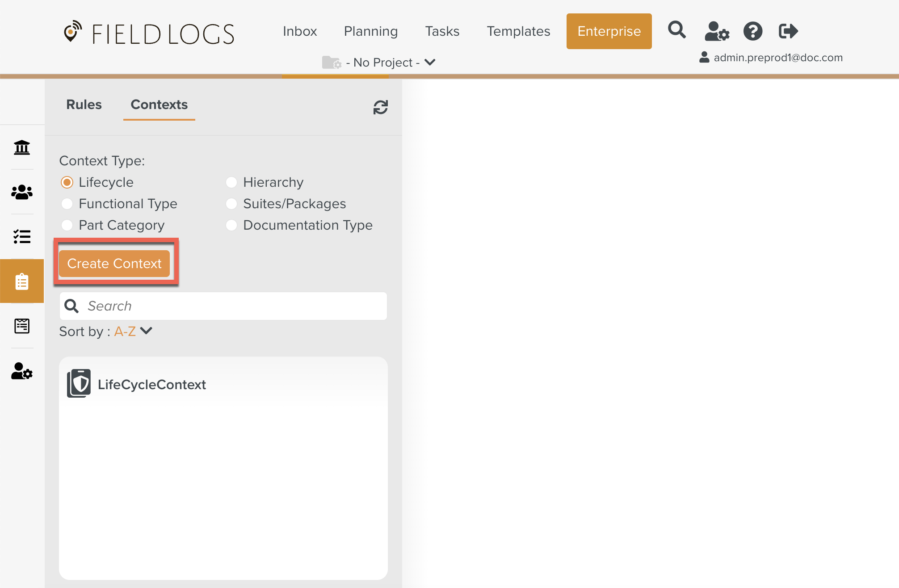Choose Documentation Type radio button
This screenshot has height=588, width=899.
click(231, 225)
